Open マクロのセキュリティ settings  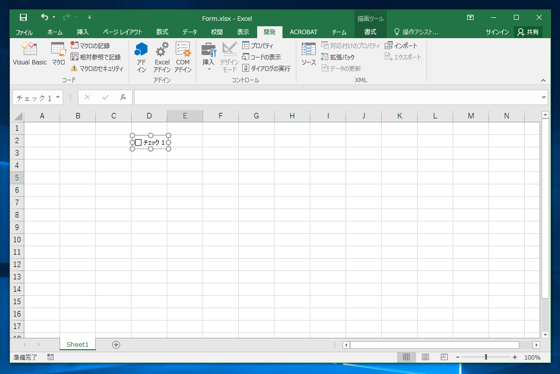(97, 68)
